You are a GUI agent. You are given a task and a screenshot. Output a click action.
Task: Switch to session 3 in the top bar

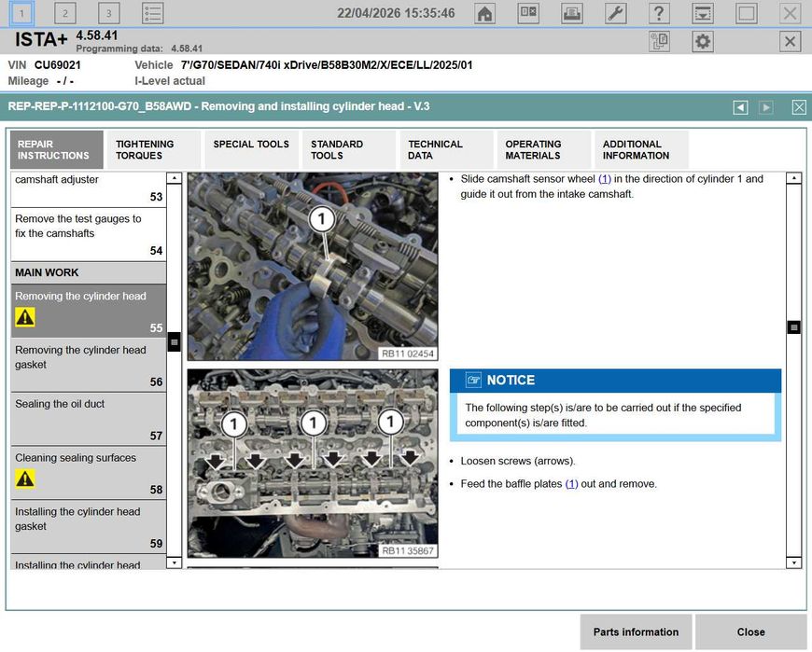click(x=109, y=13)
